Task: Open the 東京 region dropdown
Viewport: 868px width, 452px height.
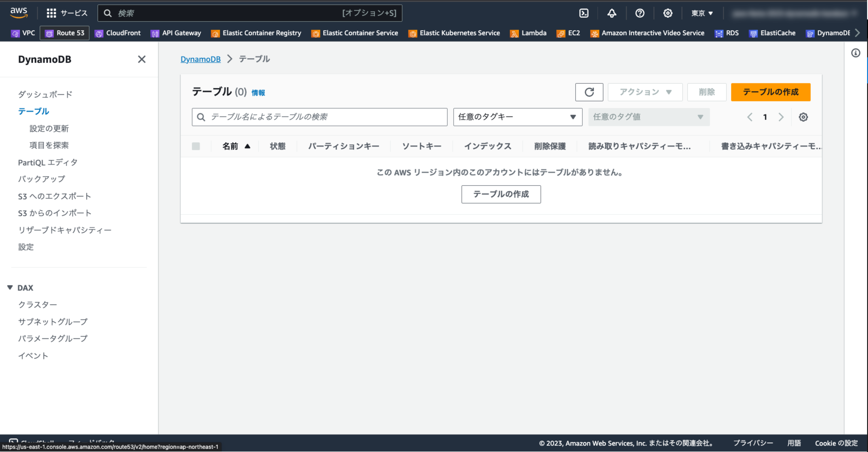Action: click(702, 13)
